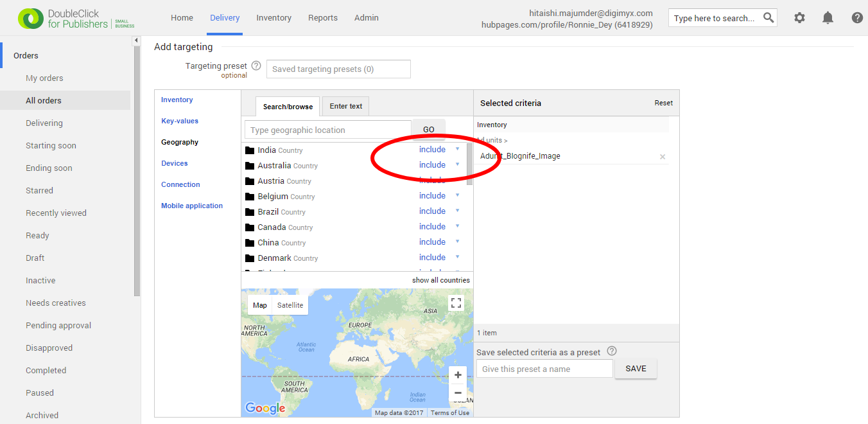This screenshot has width=868, height=424.
Task: Click the folder icon beside India
Action: [250, 149]
